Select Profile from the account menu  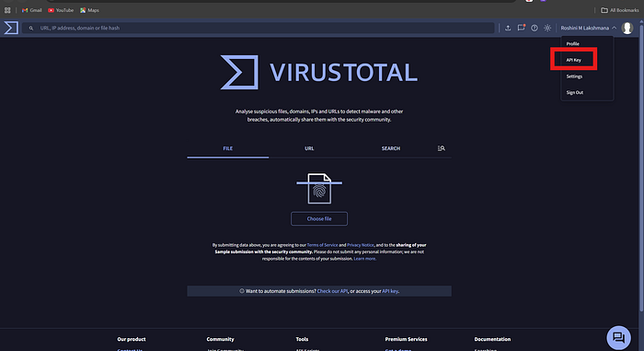coord(572,43)
